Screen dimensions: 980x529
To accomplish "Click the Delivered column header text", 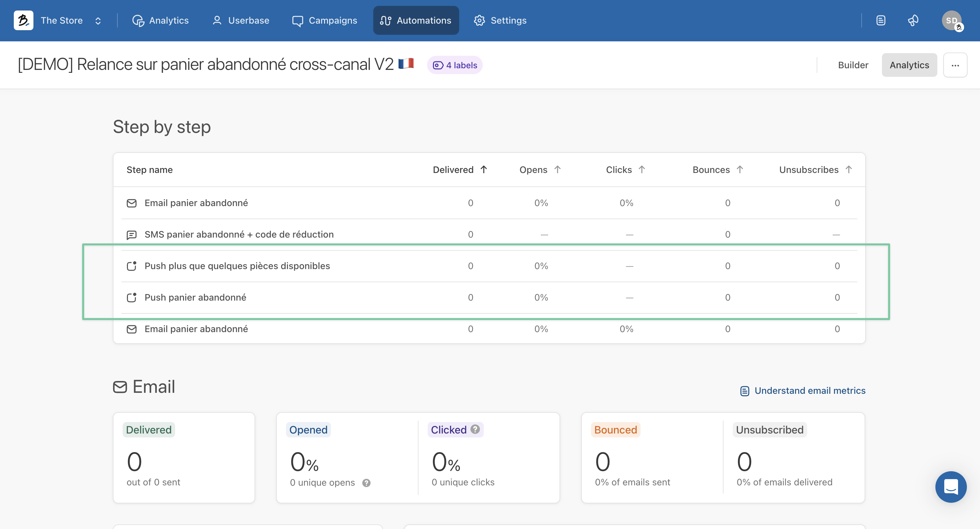I will coord(453,170).
